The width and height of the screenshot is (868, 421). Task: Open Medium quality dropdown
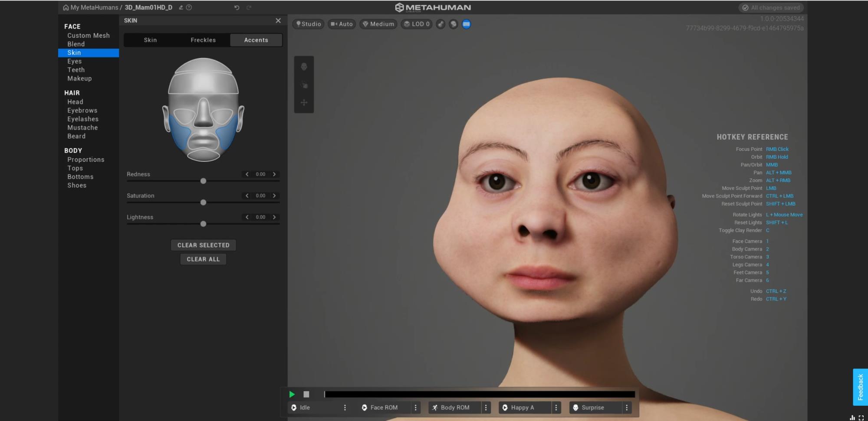pos(378,24)
